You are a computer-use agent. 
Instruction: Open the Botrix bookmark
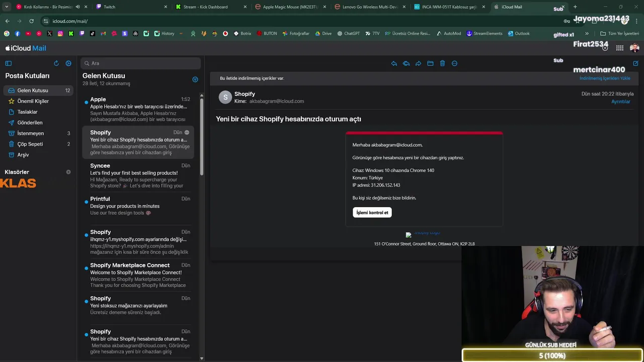click(242, 33)
